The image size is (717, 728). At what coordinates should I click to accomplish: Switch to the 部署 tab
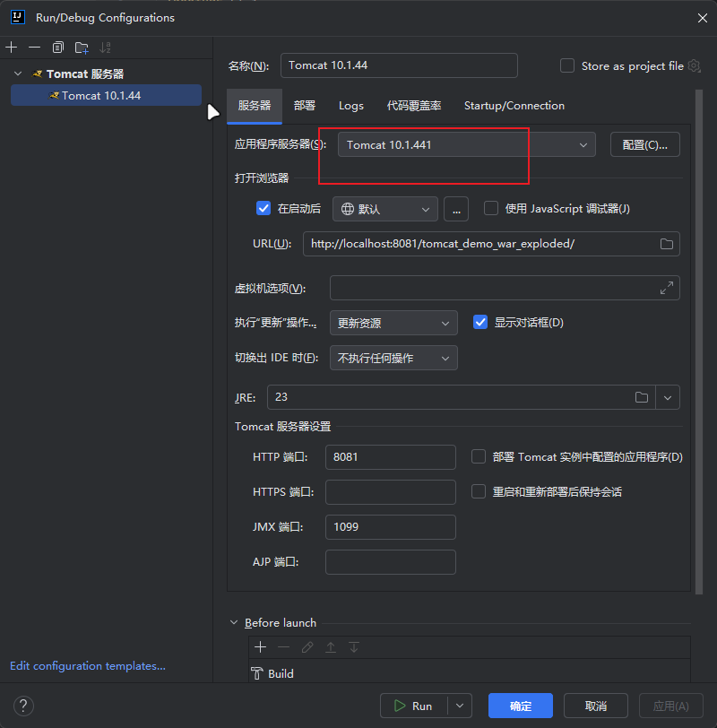305,106
